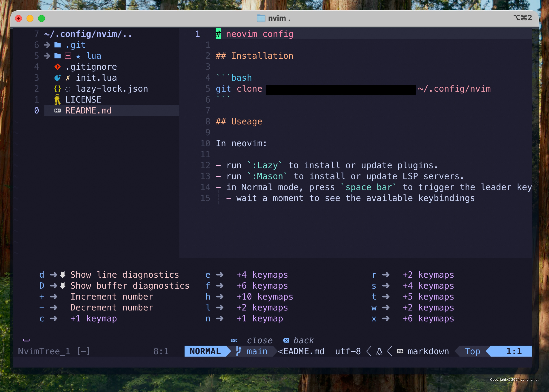Click the markdown icon beside README.md
The image size is (549, 392).
58,111
